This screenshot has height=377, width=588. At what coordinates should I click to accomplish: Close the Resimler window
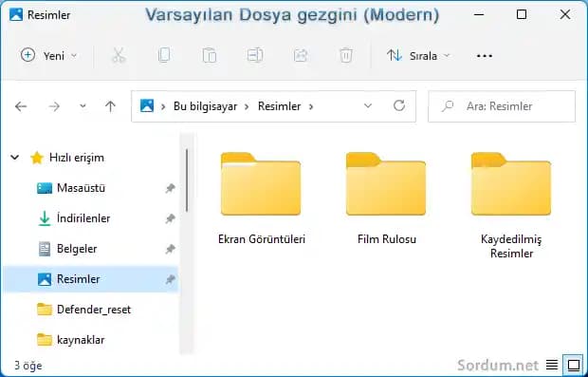565,14
